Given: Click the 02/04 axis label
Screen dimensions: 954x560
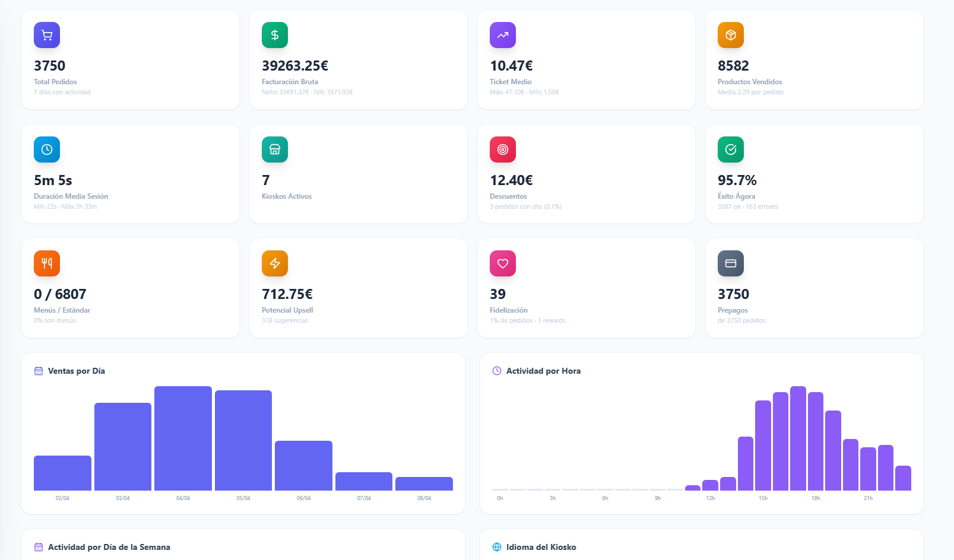Looking at the screenshot, I should 62,498.
